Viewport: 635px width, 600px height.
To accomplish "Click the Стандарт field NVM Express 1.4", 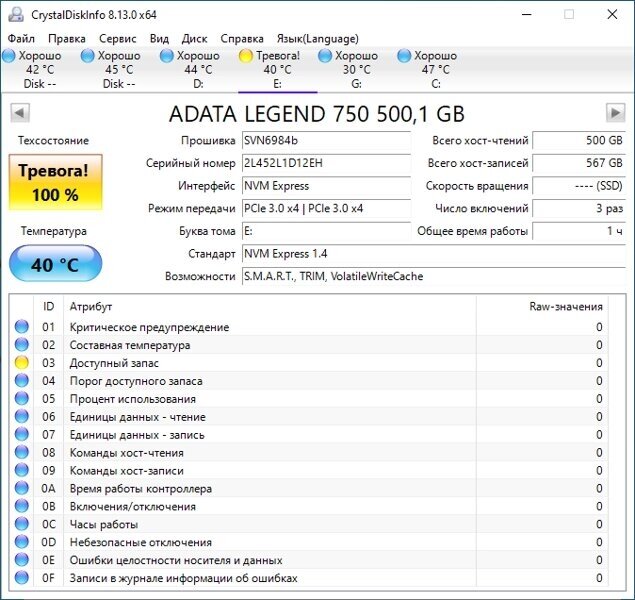I will point(434,254).
